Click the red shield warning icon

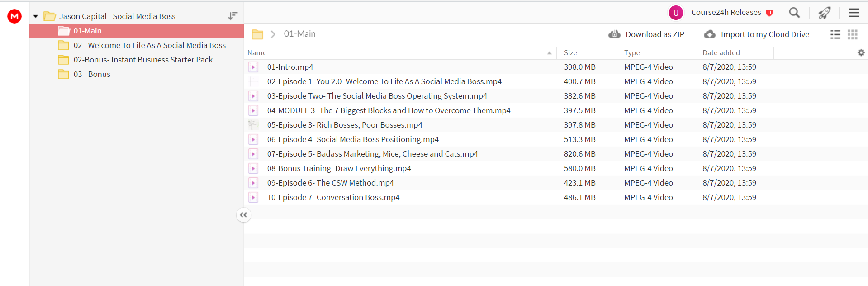coord(769,13)
